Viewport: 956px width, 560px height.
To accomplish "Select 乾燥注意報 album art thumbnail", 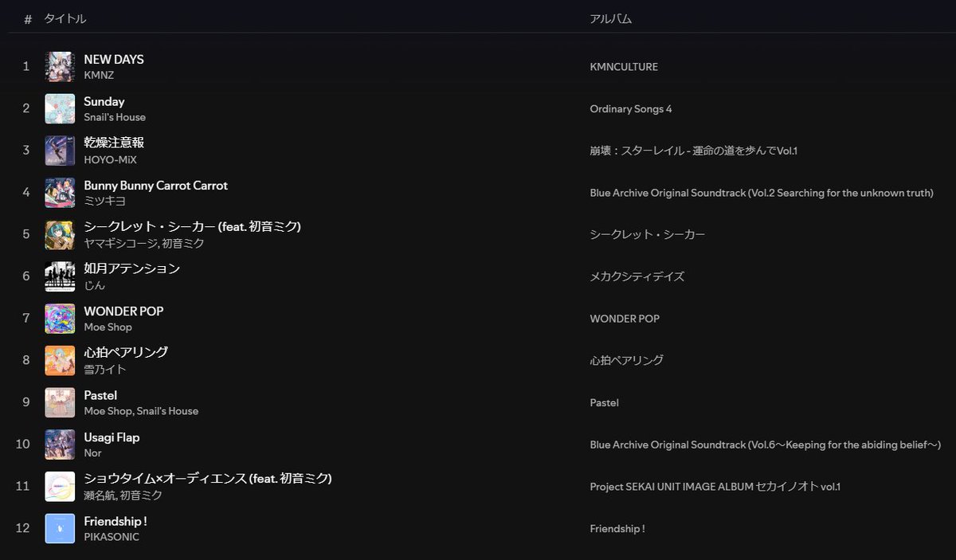I will [x=60, y=151].
